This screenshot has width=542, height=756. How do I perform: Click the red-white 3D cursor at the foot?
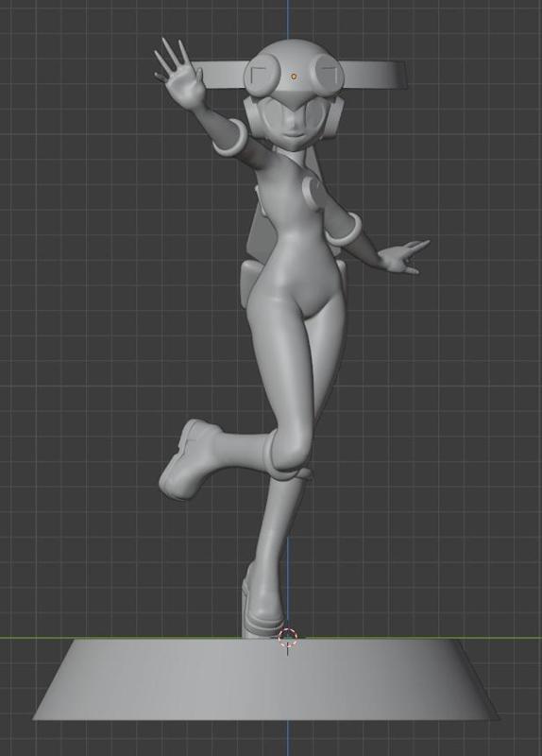[288, 637]
